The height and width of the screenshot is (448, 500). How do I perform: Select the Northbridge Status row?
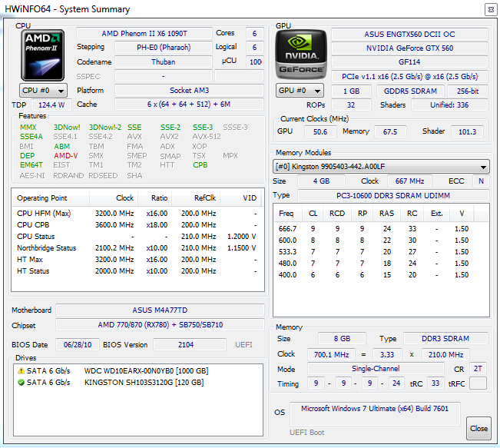pos(137,248)
